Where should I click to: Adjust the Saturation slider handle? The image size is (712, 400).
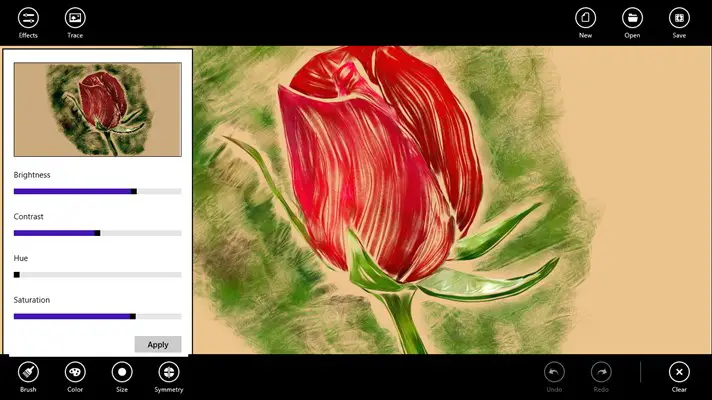coord(133,316)
